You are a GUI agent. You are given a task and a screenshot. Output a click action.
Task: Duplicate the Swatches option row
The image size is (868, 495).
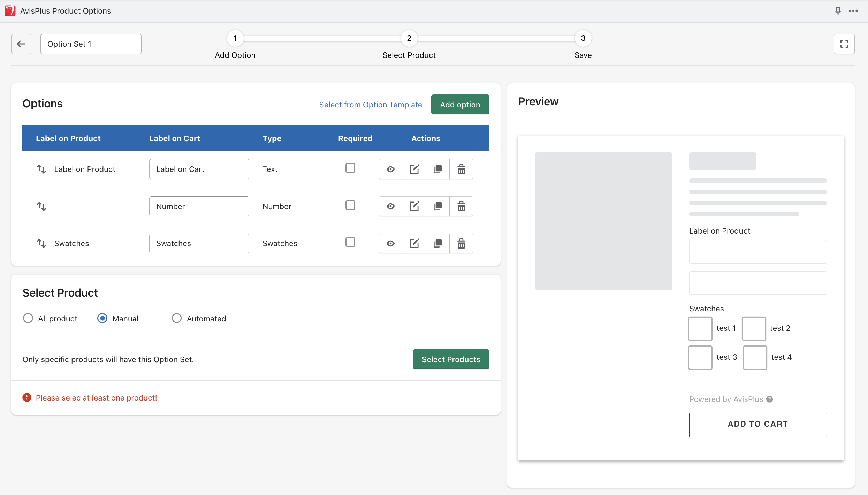437,243
